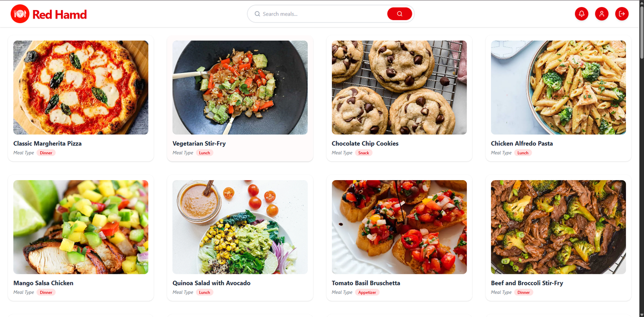Click the notifications bell icon
This screenshot has height=317, width=644.
582,14
